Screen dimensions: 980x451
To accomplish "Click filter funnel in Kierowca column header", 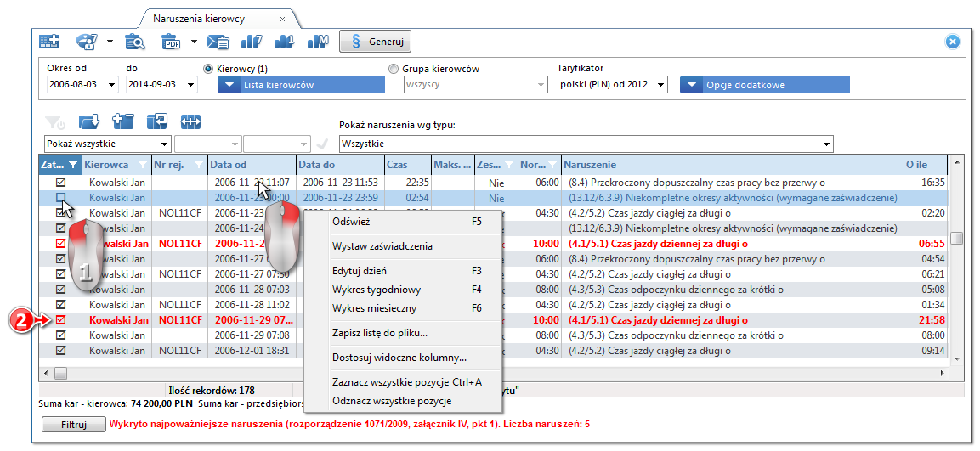I will point(143,165).
